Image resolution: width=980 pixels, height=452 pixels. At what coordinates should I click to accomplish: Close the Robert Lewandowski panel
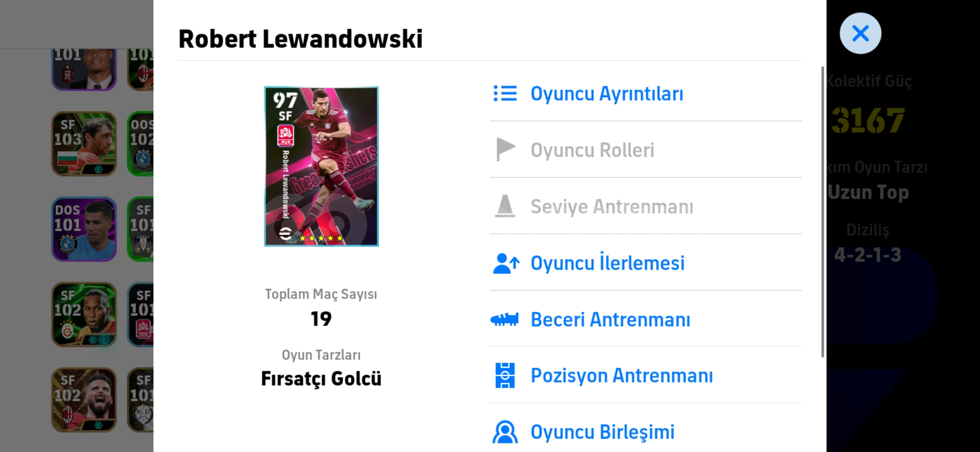pyautogui.click(x=860, y=33)
